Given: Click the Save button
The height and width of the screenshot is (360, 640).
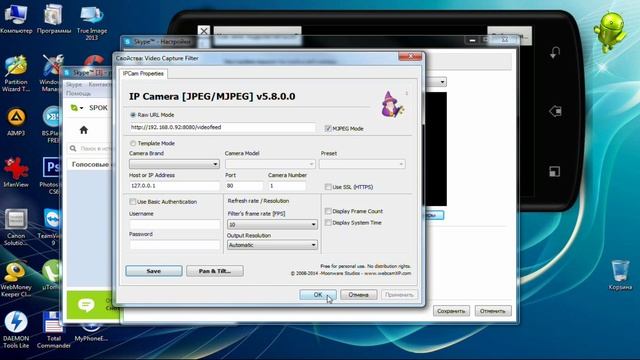Looking at the screenshot, I should (154, 271).
